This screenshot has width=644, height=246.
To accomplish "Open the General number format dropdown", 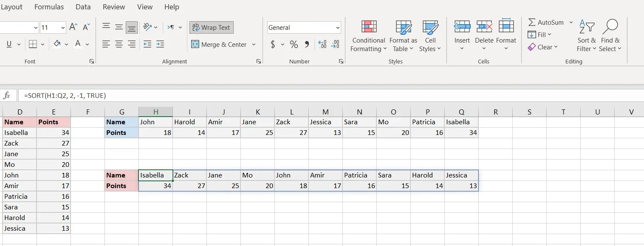I will (337, 28).
